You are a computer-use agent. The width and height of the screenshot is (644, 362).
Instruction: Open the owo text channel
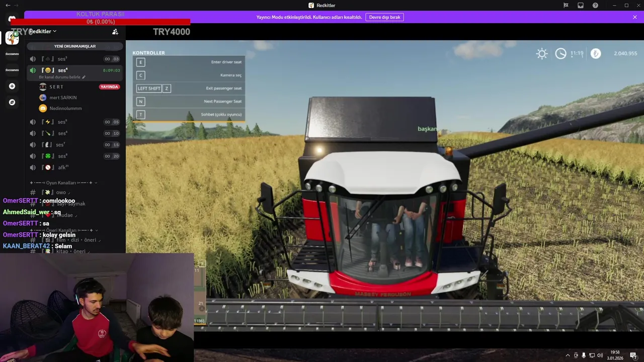tap(75, 193)
